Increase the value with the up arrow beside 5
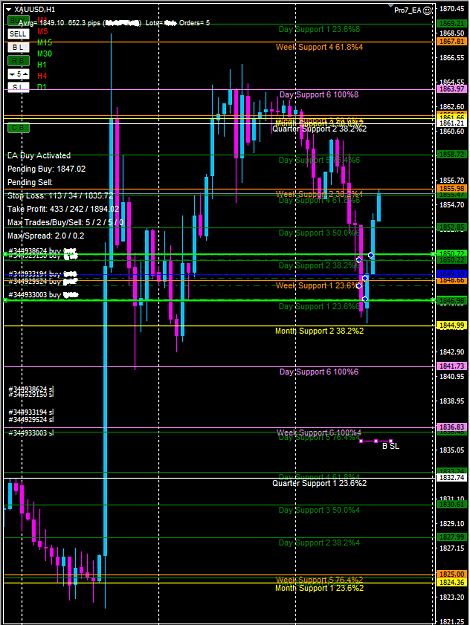This screenshot has height=625, width=470. point(25,74)
